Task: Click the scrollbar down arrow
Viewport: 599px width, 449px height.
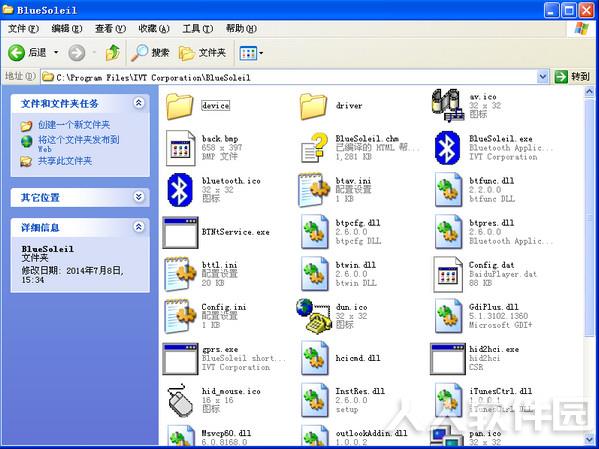Action: (x=589, y=439)
